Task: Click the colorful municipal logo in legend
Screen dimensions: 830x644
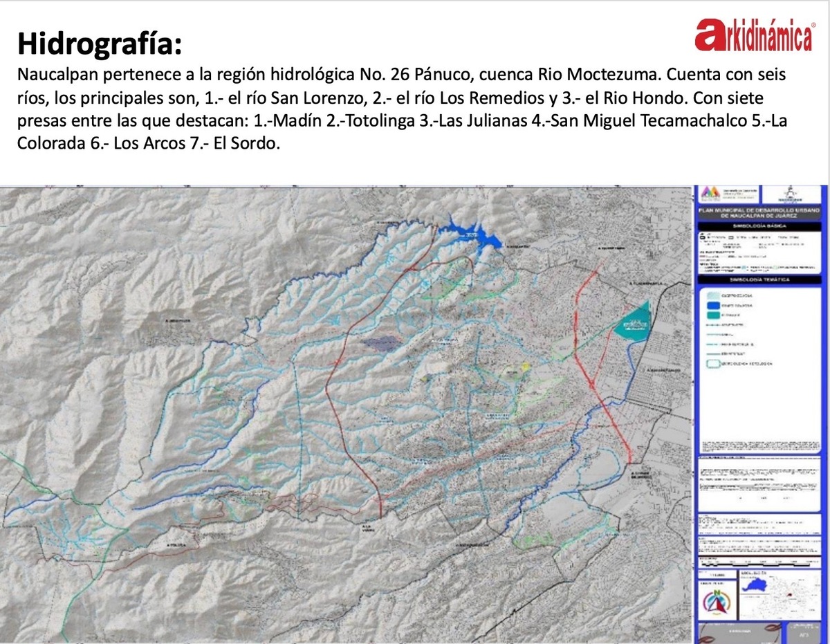Action: point(710,192)
